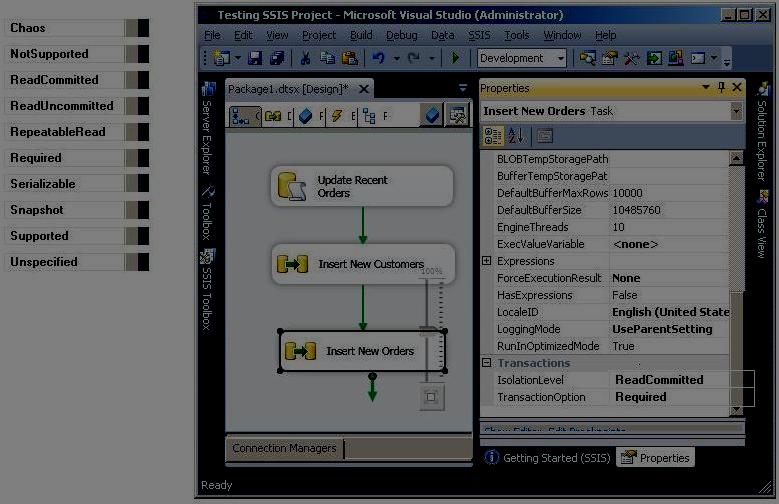Select the Update Recent Orders task
The height and width of the screenshot is (504, 779).
tap(362, 186)
